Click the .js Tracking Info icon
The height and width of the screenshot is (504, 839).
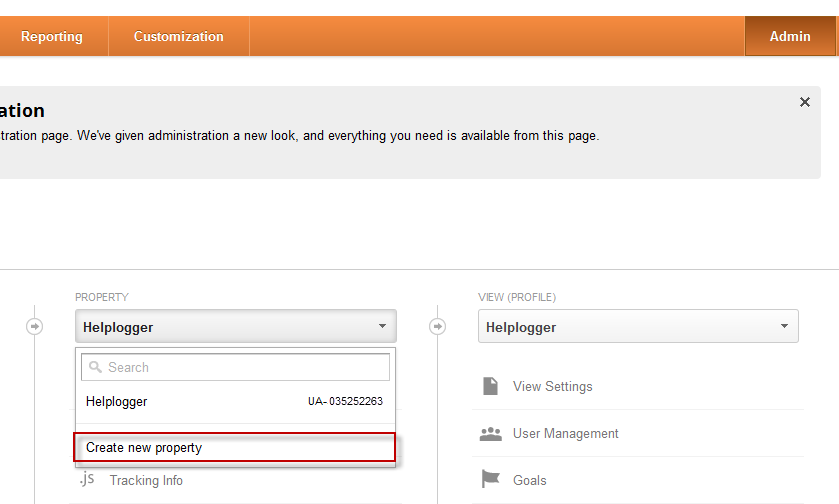[x=87, y=478]
